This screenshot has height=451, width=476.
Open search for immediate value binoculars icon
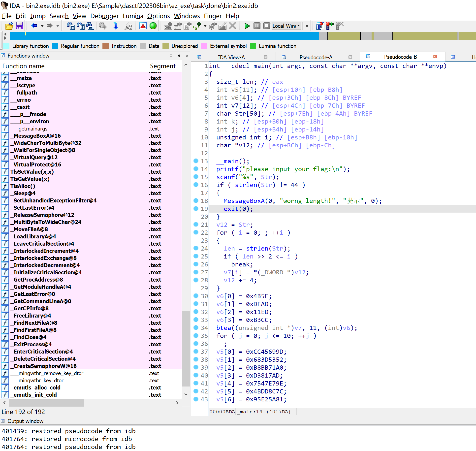click(71, 26)
